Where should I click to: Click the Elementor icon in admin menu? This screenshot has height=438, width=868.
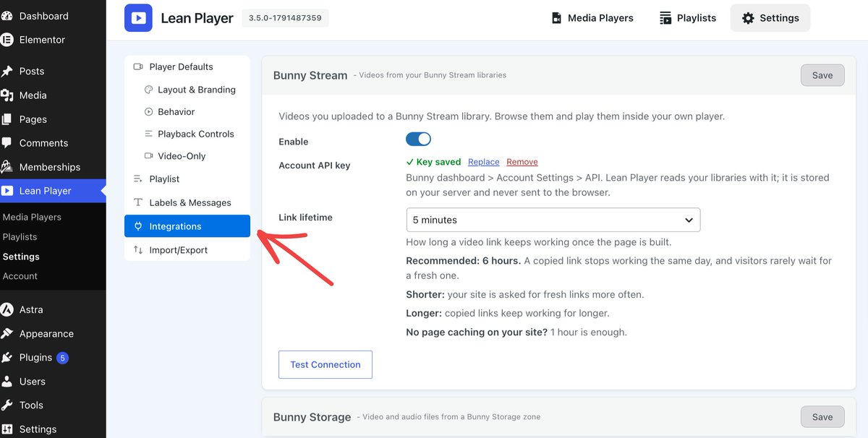tap(7, 40)
